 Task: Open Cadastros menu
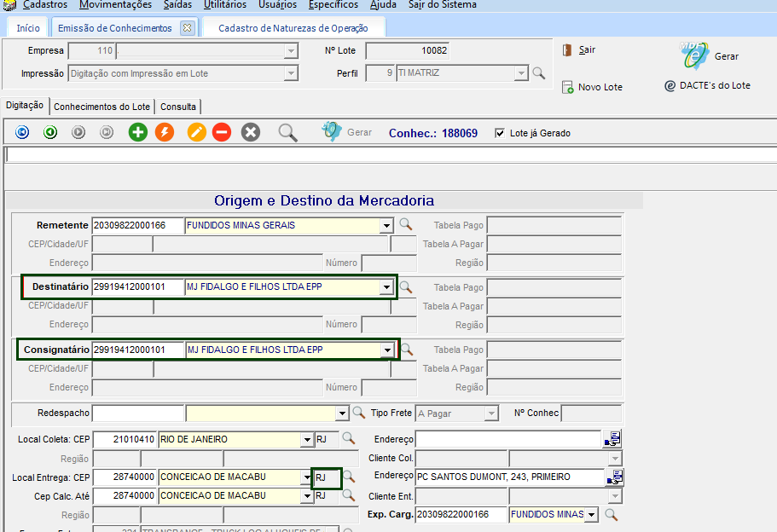point(45,4)
